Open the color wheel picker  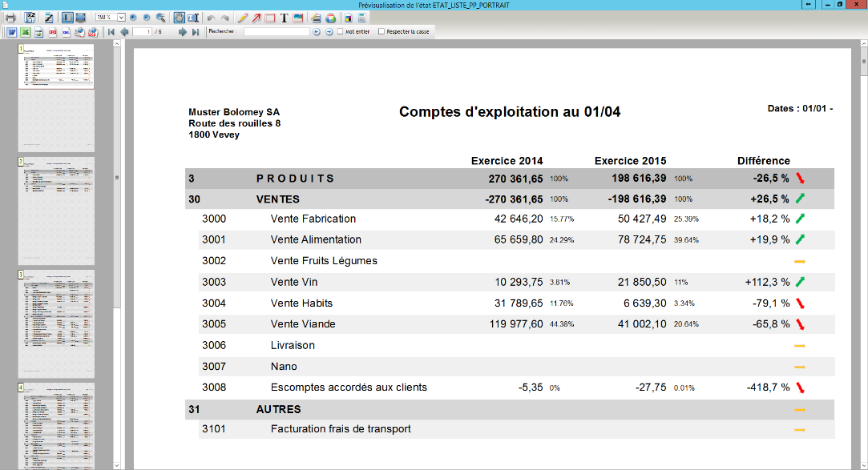coord(330,18)
